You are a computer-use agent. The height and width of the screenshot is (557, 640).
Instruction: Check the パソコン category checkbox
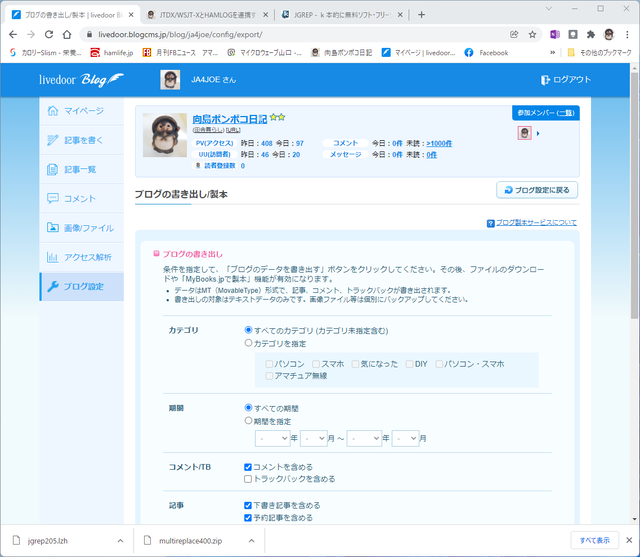[269, 364]
